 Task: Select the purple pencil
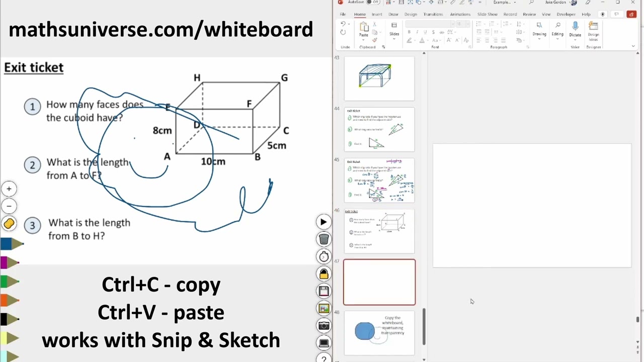pyautogui.click(x=10, y=262)
